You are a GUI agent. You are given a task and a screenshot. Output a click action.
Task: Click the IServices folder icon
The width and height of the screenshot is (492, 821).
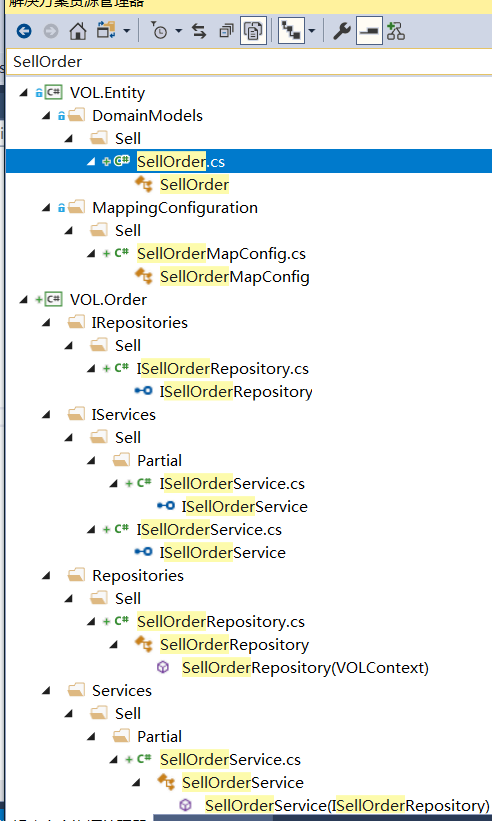(x=76, y=414)
